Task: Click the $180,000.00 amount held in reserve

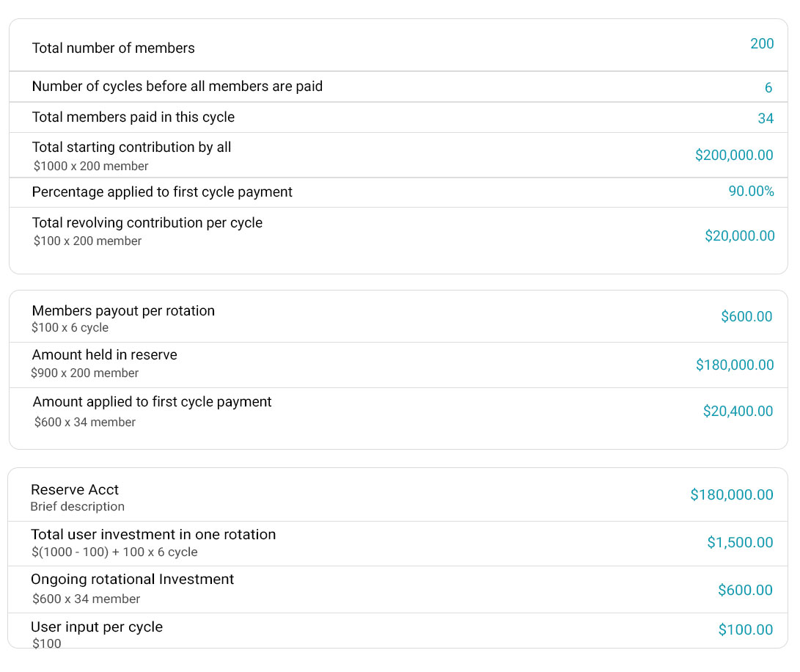Action: coord(734,365)
